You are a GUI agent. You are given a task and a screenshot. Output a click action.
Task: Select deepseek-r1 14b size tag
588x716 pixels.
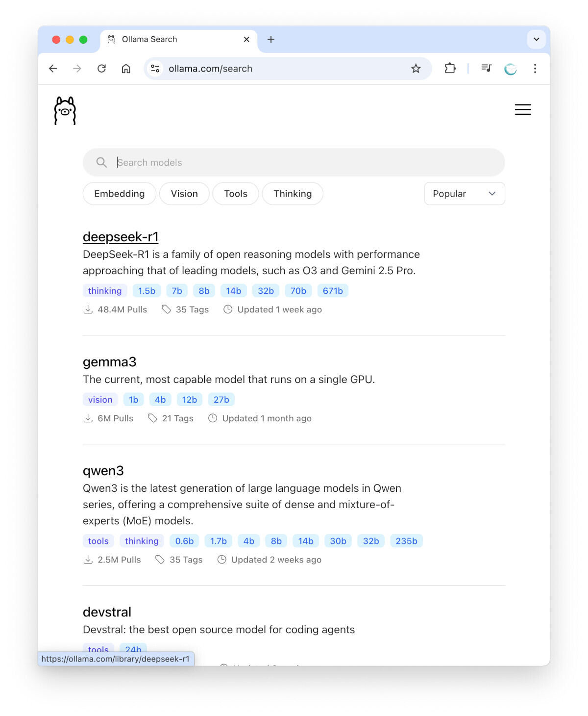coord(234,291)
